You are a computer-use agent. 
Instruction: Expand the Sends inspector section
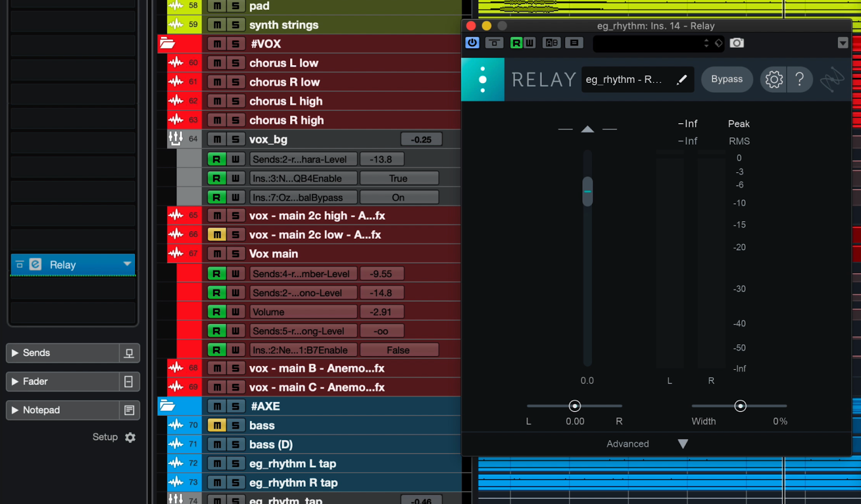pos(15,353)
